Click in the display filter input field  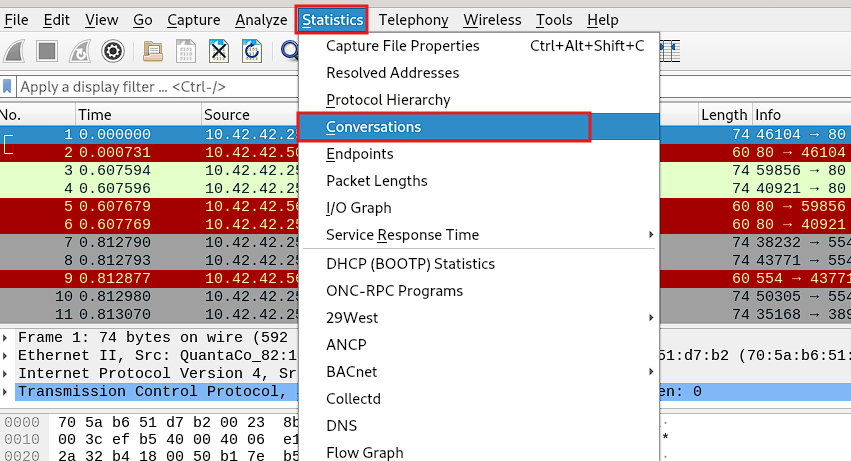coord(157,86)
